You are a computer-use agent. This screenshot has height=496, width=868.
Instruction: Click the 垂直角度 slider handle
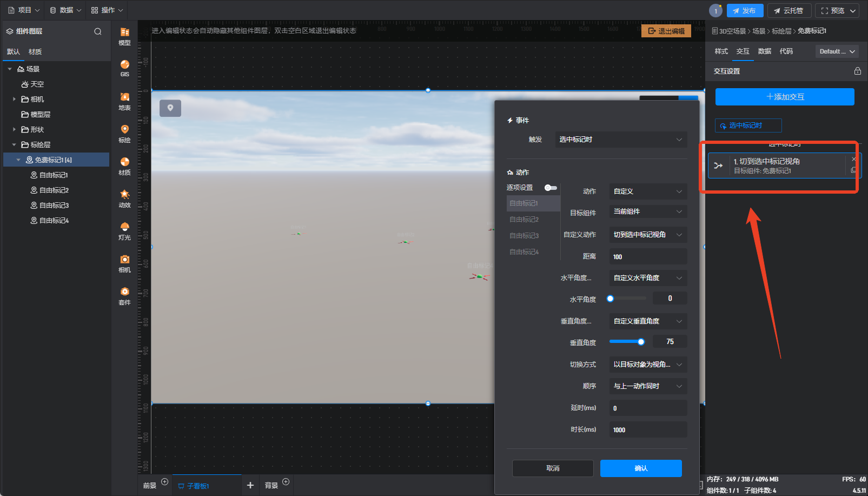641,342
